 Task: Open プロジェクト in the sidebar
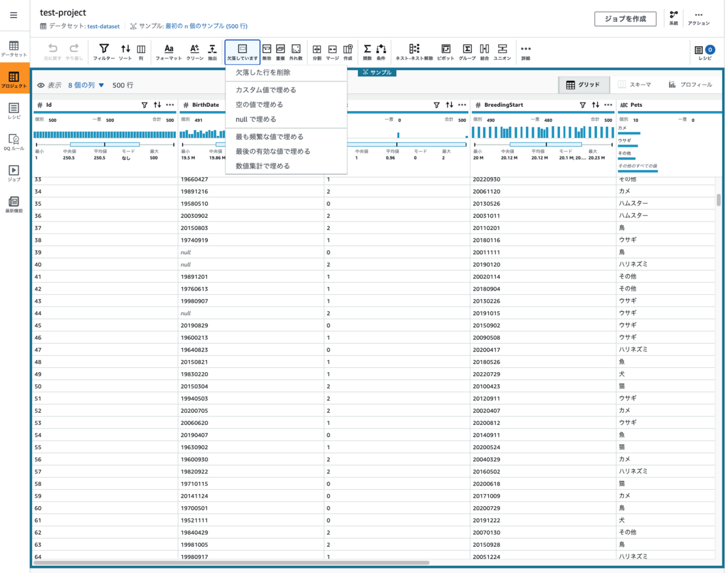click(14, 80)
